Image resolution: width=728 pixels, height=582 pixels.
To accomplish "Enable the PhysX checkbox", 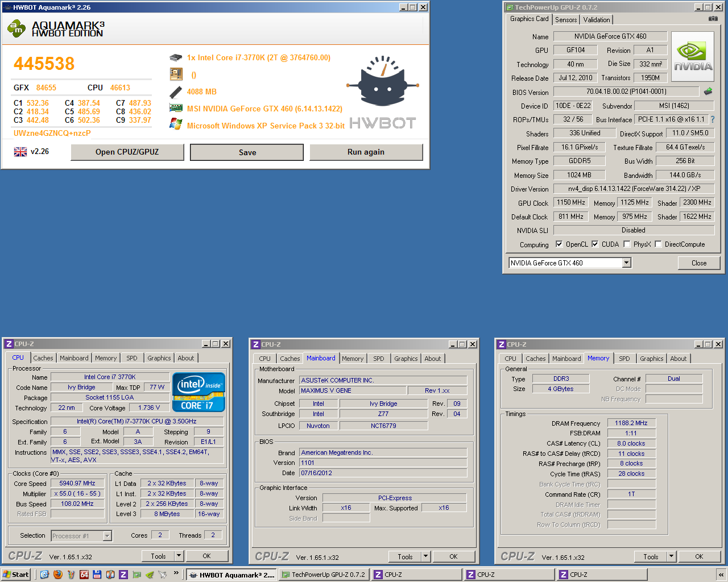I will 627,244.
